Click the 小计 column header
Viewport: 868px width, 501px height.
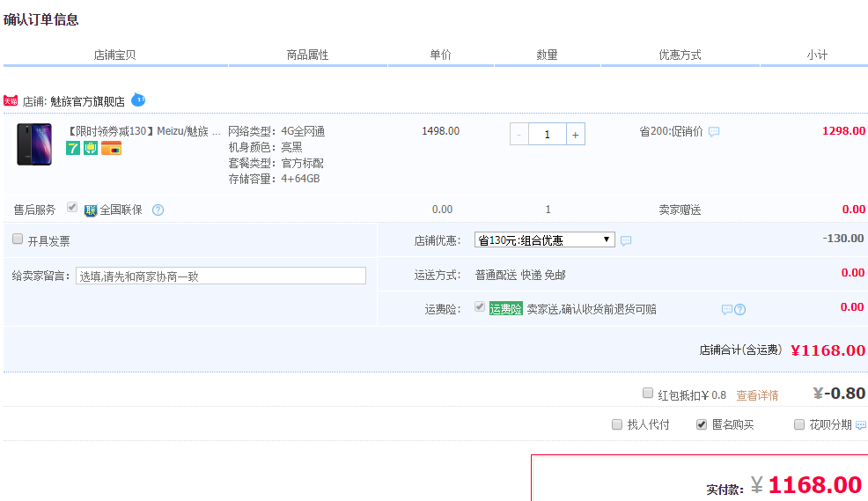click(x=817, y=55)
